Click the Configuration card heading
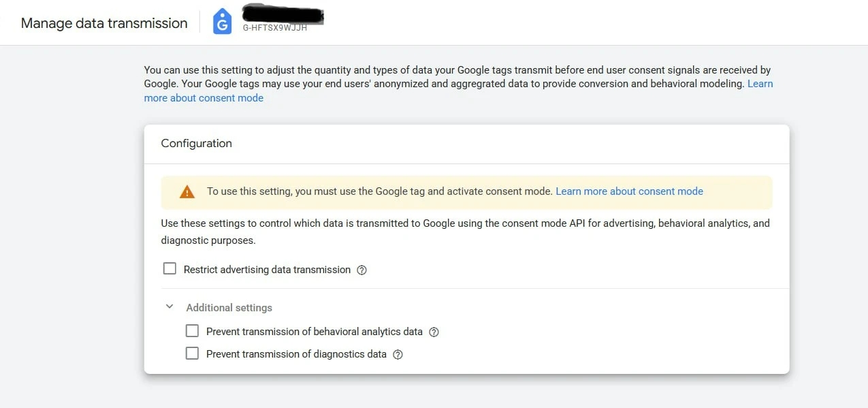This screenshot has height=408, width=868. (196, 143)
